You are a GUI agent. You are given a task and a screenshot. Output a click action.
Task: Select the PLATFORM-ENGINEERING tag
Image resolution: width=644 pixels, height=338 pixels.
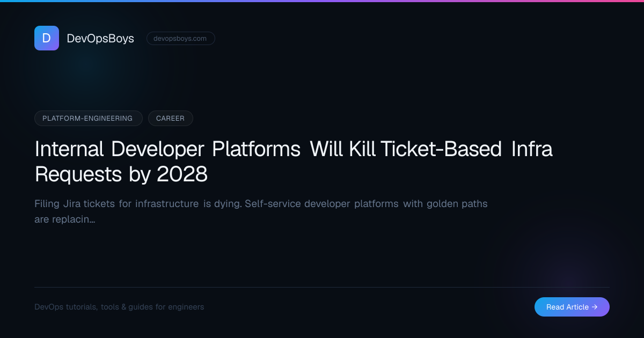[89, 118]
